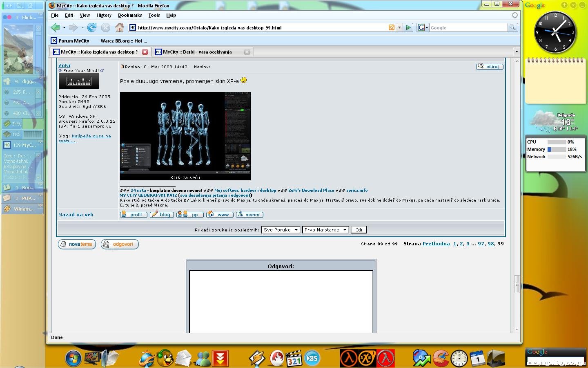This screenshot has width=588, height=368.
Task: Open the 'Sve Poruke' dropdown
Action: (x=281, y=230)
